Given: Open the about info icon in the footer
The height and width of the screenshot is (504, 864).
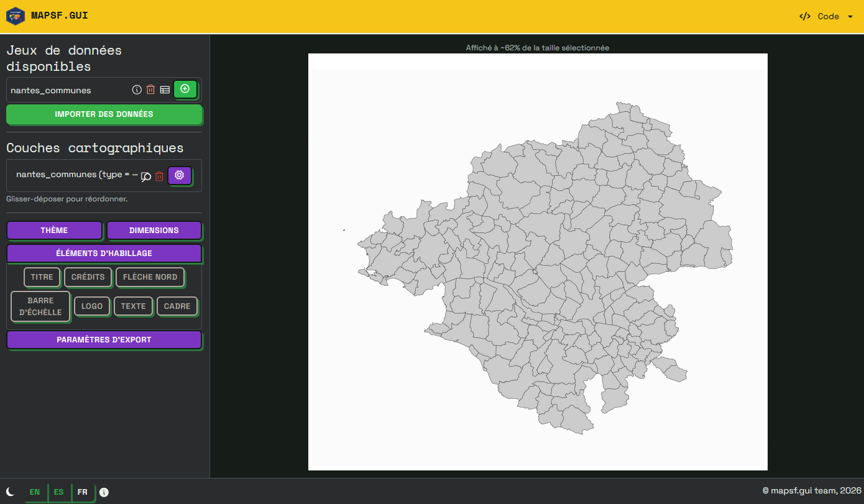Looking at the screenshot, I should tap(104, 492).
